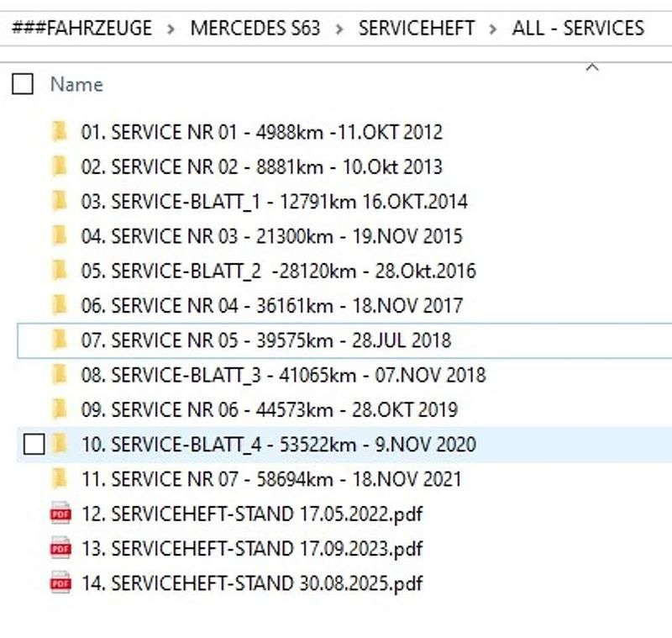The width and height of the screenshot is (672, 638).
Task: Select '08. SERVICE-BLATT_3 - 41065km - 07.NOV 2018'
Action: (283, 375)
